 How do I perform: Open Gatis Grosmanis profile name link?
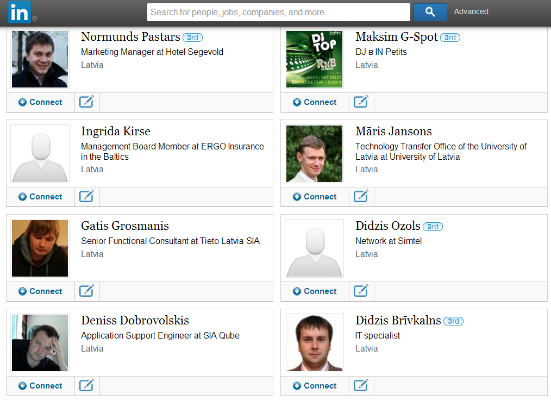click(x=125, y=226)
